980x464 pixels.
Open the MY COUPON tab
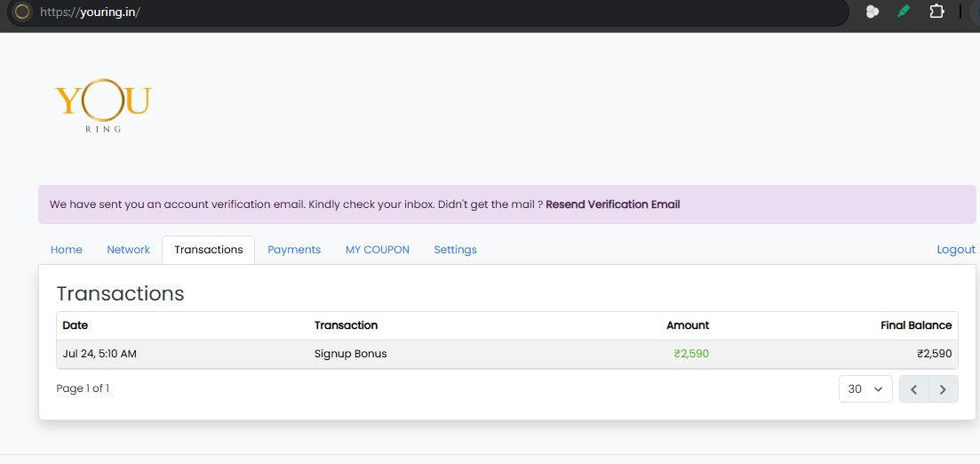[x=378, y=250]
